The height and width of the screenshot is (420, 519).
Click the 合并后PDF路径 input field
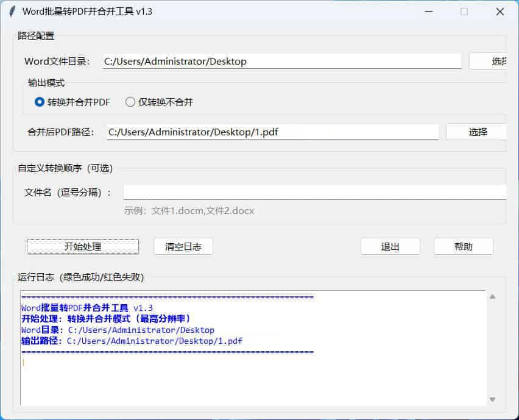[272, 132]
